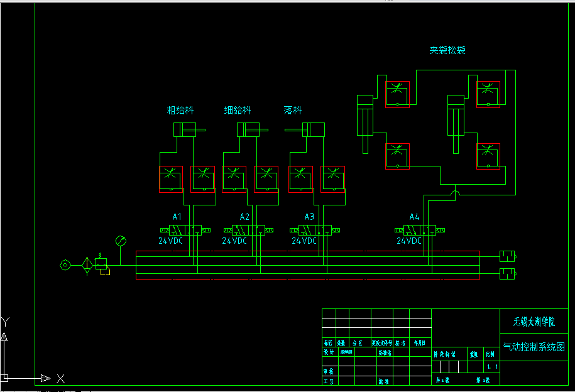
Task: Click the 审核 cell in title block
Action: (x=329, y=371)
